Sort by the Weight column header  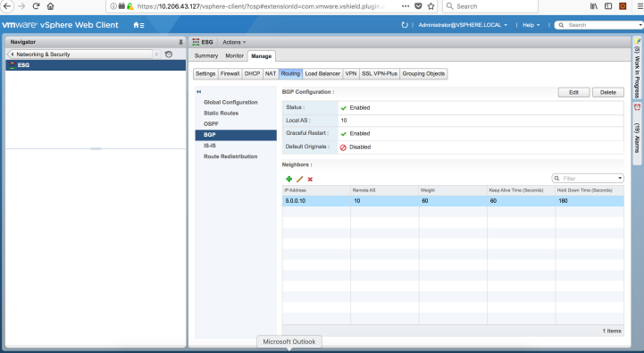(453, 190)
